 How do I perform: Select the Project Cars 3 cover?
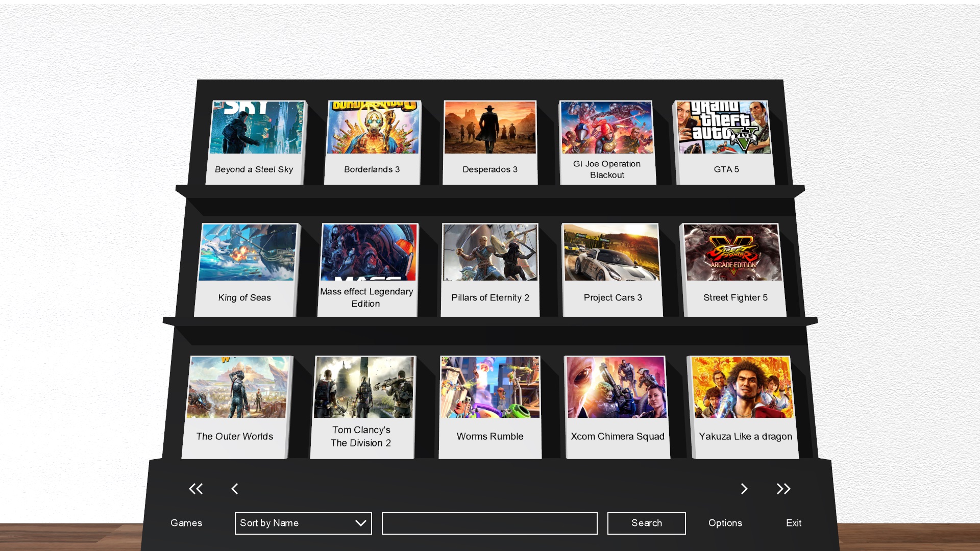click(611, 253)
